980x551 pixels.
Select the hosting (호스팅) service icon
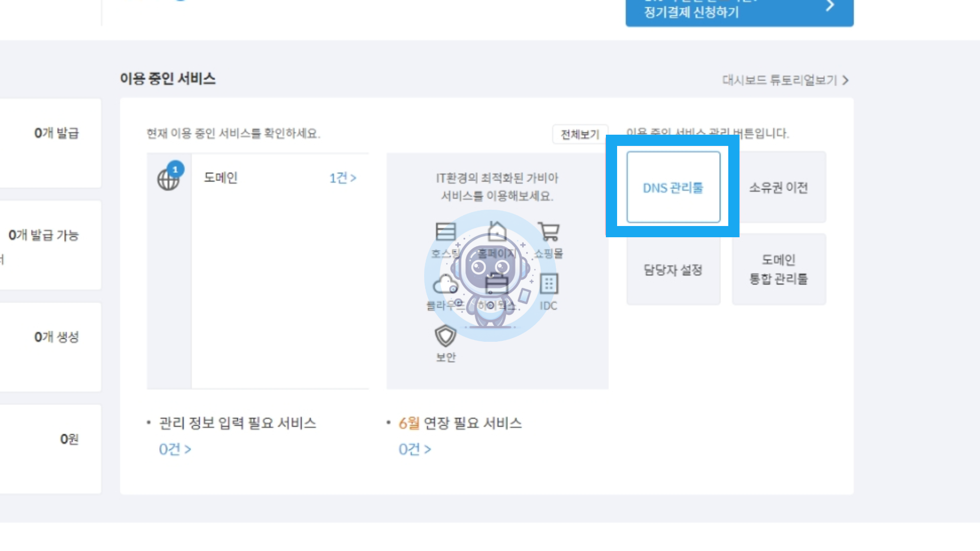click(445, 232)
